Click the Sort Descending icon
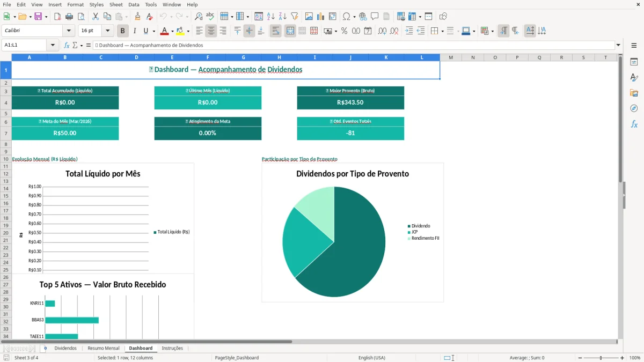This screenshot has width=644, height=362. point(282,17)
